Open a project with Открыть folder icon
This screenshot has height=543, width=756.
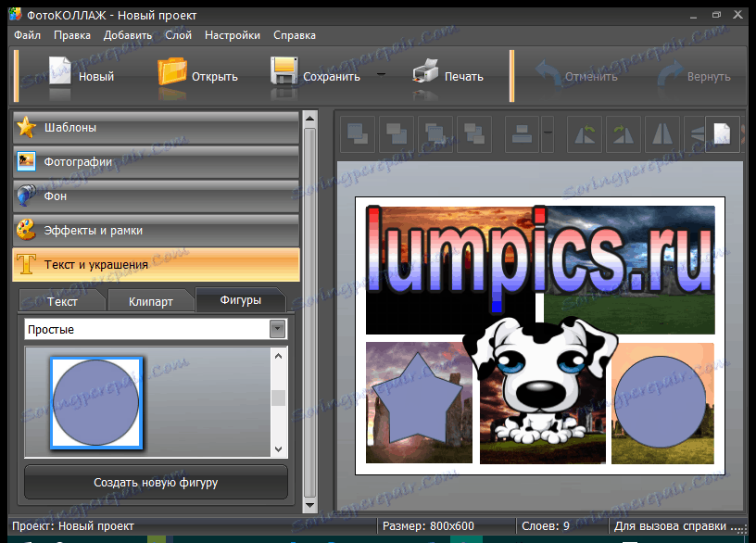coord(172,72)
